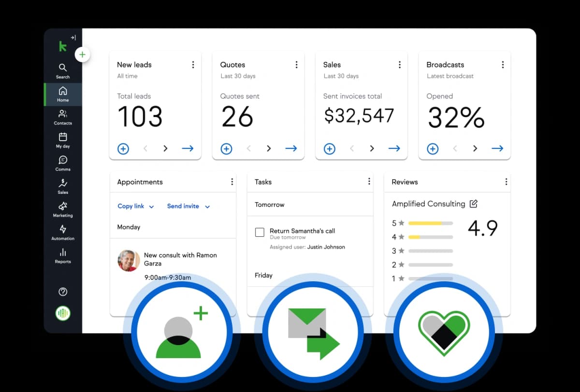Click the 103 total leads figure
Image resolution: width=580 pixels, height=392 pixels.
click(x=140, y=117)
